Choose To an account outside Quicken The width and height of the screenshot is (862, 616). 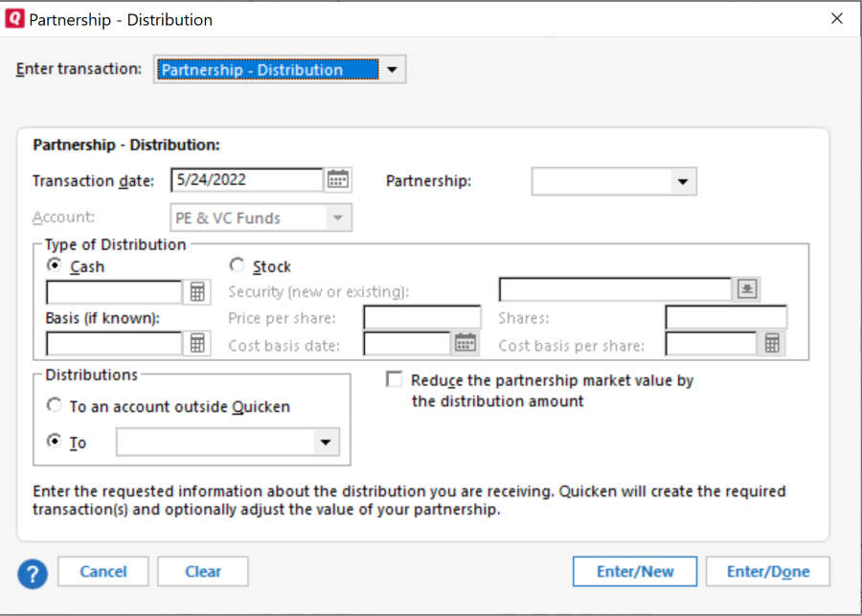(55, 406)
